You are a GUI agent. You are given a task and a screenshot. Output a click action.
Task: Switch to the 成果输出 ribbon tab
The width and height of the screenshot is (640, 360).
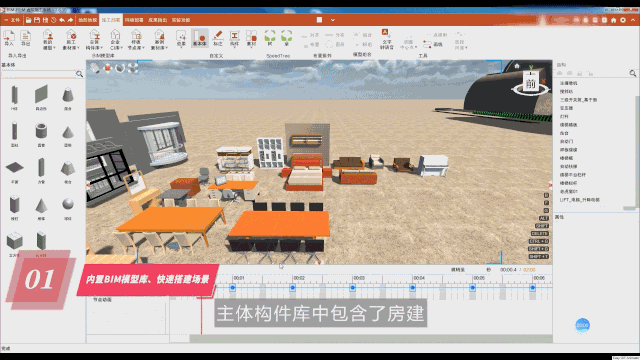(158, 20)
